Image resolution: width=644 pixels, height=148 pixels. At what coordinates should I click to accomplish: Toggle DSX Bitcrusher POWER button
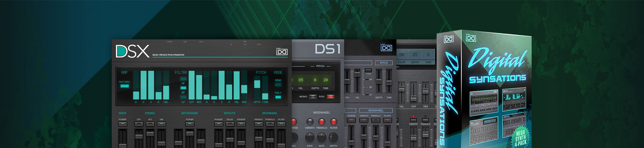pos(190,124)
